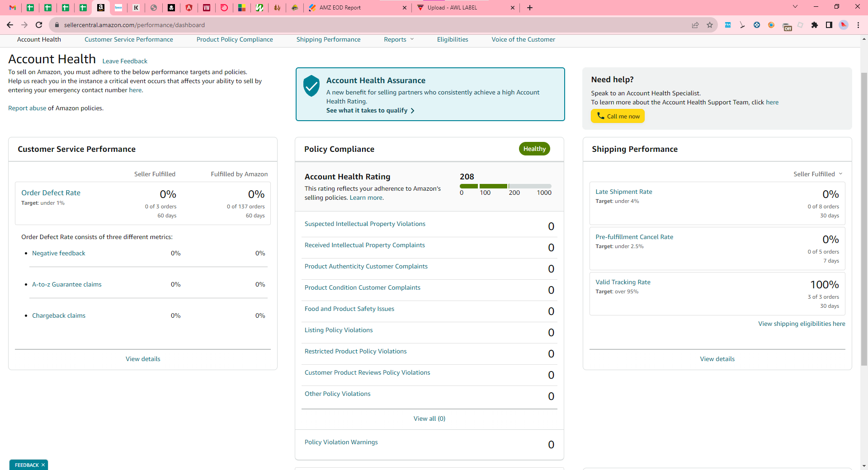Open the pinned tab with the K logo
Image resolution: width=868 pixels, height=470 pixels.
136,8
